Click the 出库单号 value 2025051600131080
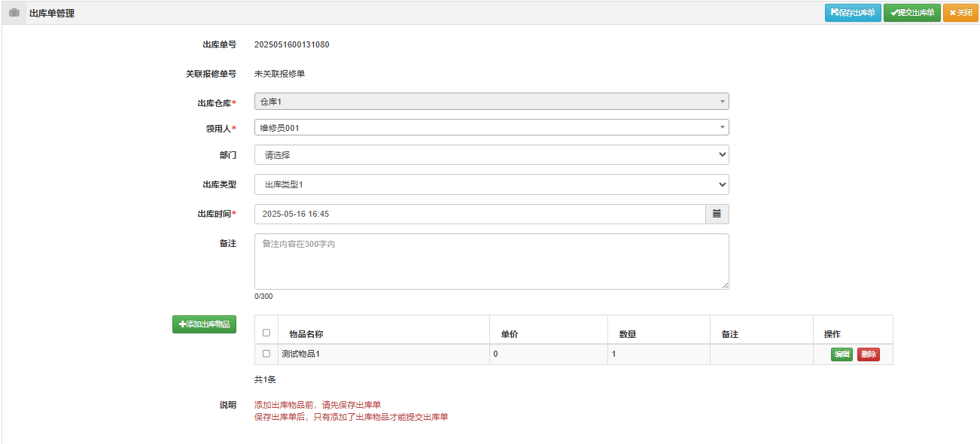This screenshot has height=444, width=980. tap(292, 44)
